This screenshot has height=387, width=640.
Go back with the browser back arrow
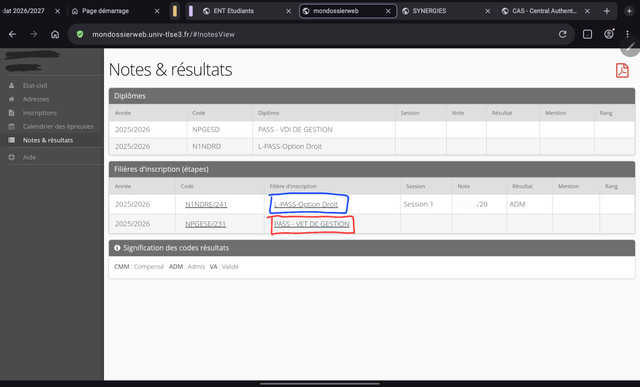point(12,34)
